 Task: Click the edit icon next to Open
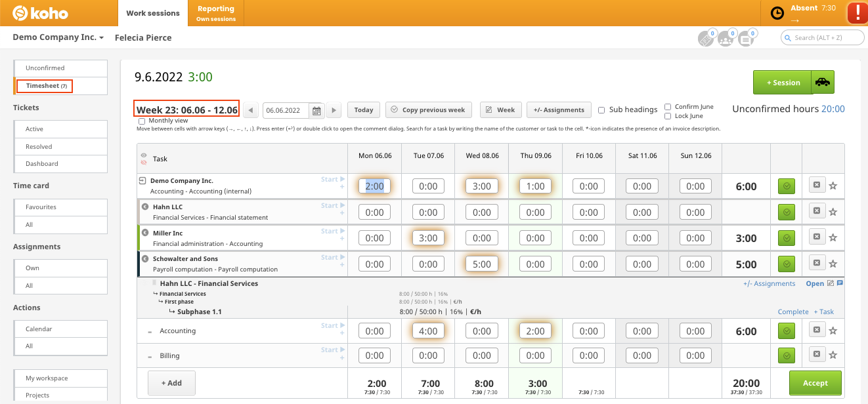click(831, 283)
